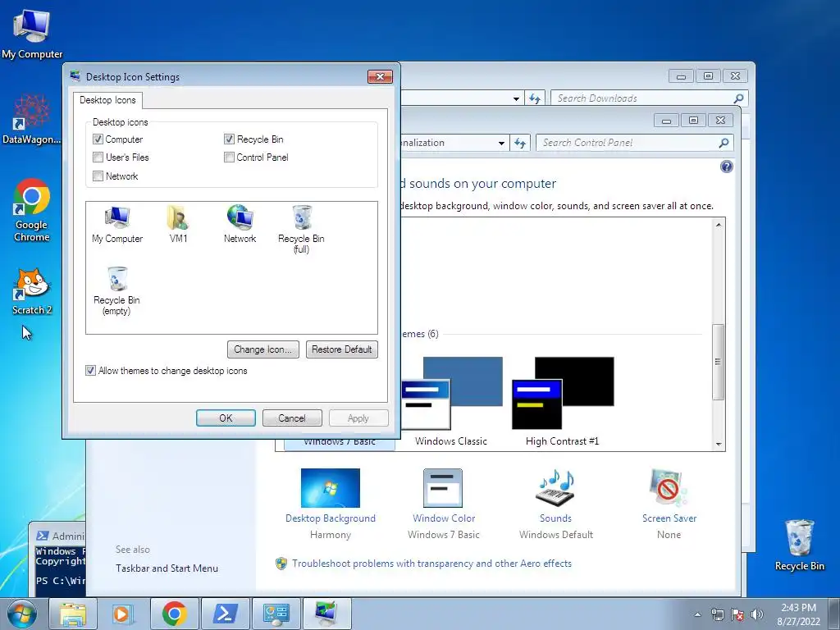Toggle Allow themes to change desktop icons
Viewport: 840px width, 630px height.
(90, 371)
